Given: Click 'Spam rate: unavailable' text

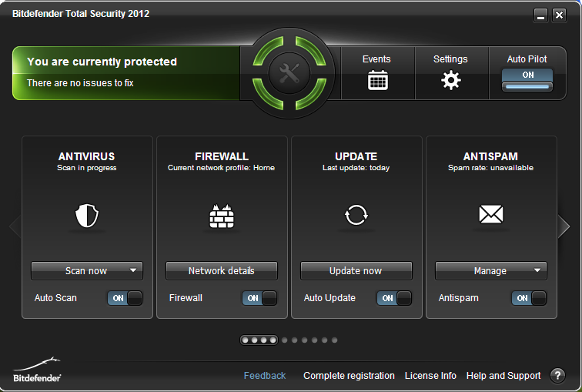Looking at the screenshot, I should (490, 168).
